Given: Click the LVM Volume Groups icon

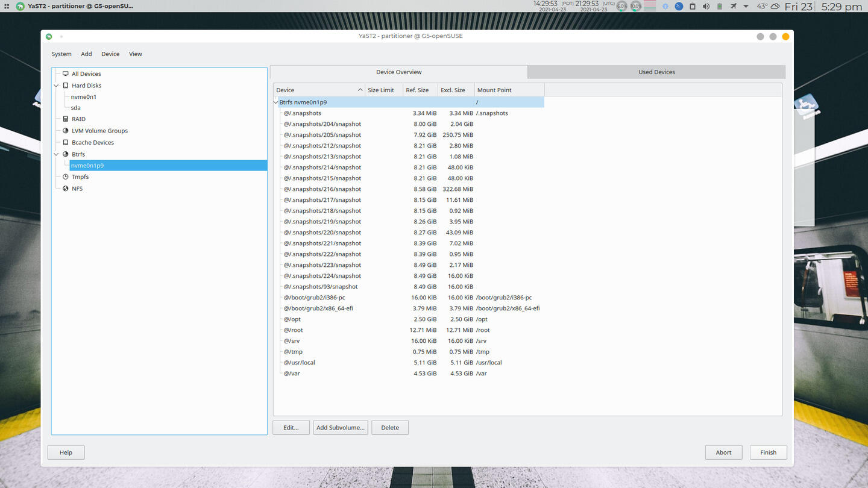Looking at the screenshot, I should click(66, 131).
